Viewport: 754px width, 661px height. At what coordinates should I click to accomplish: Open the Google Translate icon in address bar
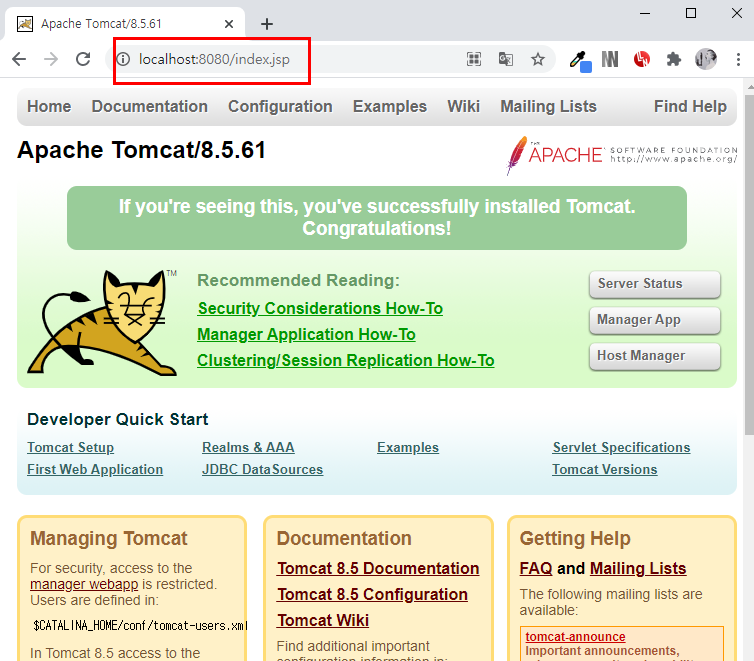[505, 59]
